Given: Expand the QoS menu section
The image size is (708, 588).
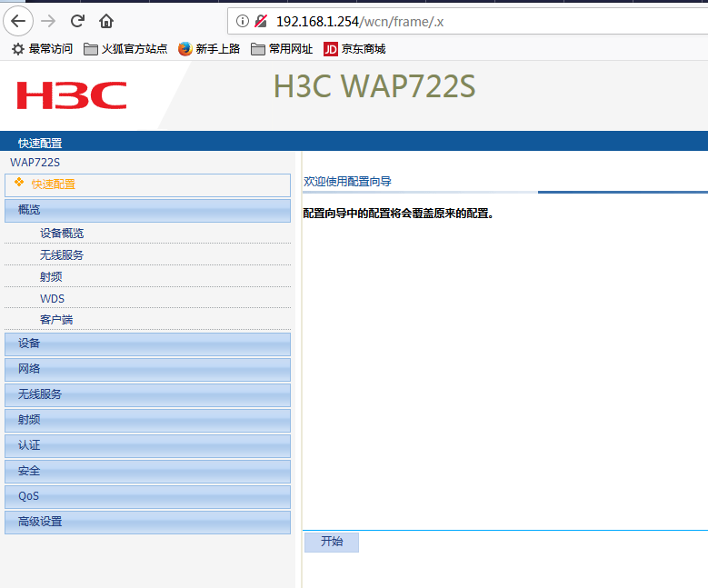Looking at the screenshot, I should [147, 497].
